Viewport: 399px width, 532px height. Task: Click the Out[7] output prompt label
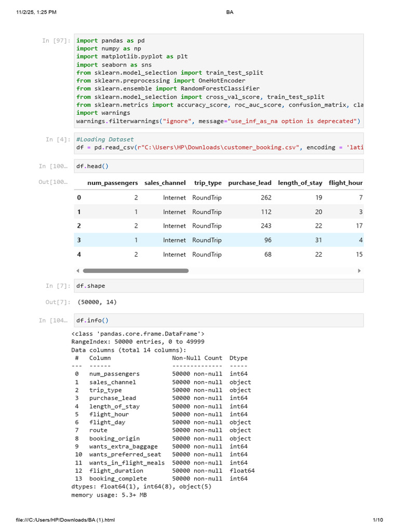(x=58, y=302)
